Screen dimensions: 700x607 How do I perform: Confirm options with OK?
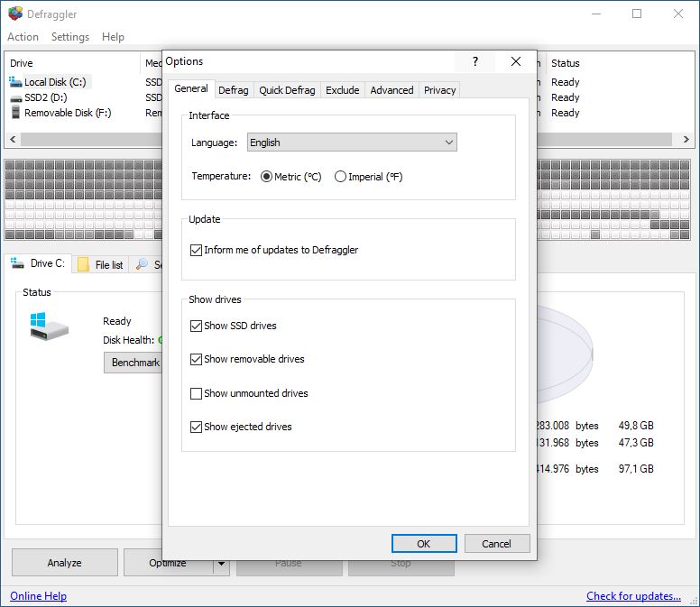coord(424,544)
